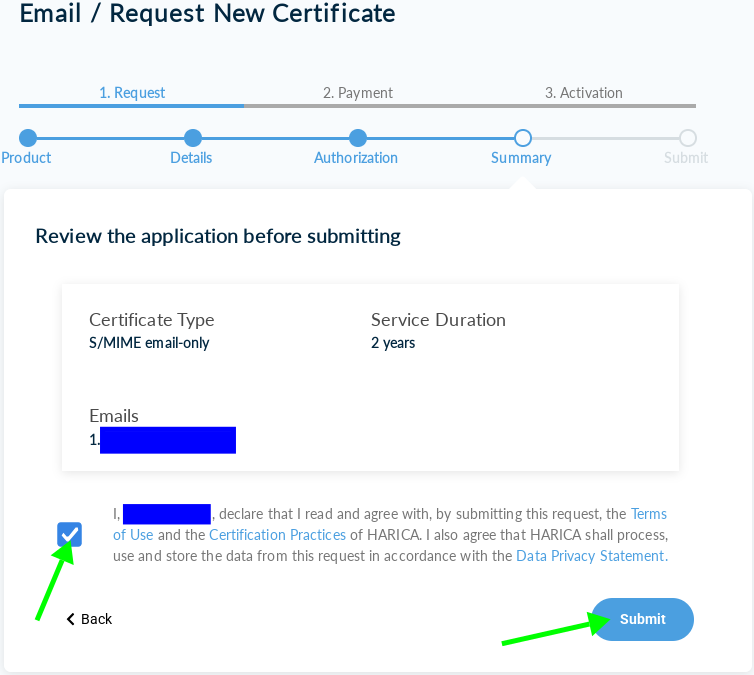
Task: Select the Authorization step circle
Action: tap(358, 138)
